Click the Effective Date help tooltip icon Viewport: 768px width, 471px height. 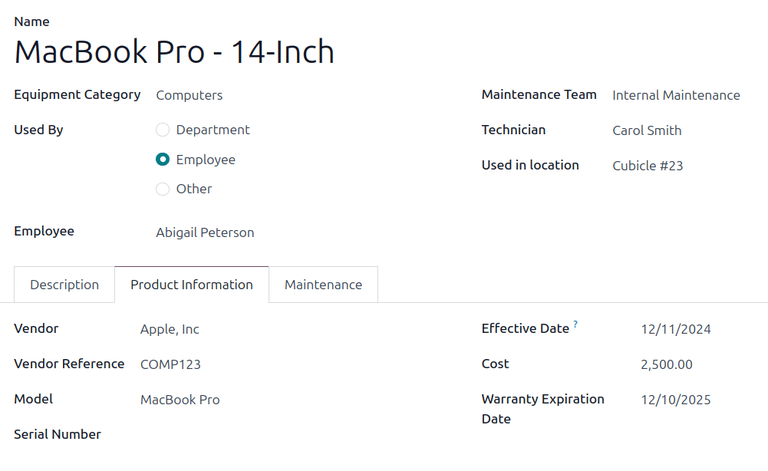(x=576, y=325)
